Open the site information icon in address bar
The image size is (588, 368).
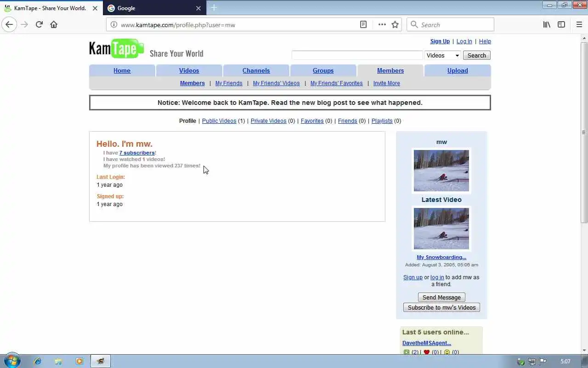coord(114,25)
